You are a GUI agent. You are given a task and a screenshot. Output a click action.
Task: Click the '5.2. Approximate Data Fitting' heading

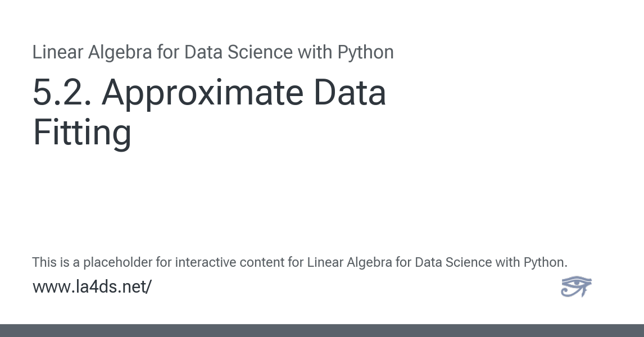209,112
